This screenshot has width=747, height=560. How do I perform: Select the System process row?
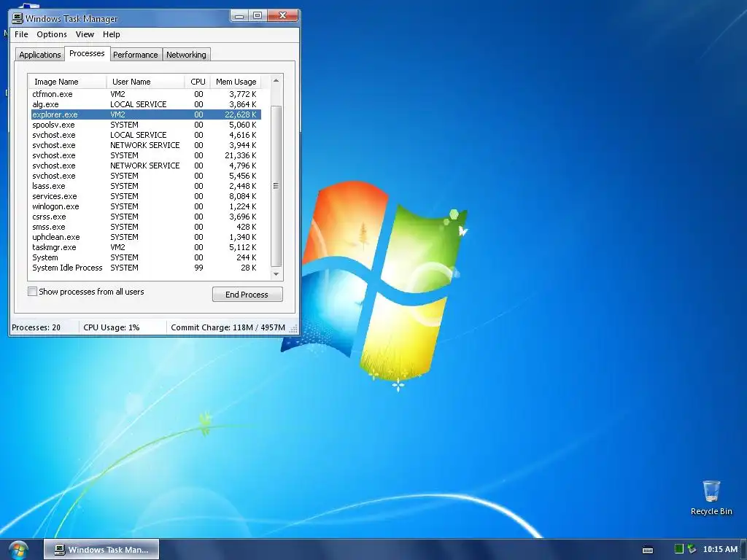(145, 257)
